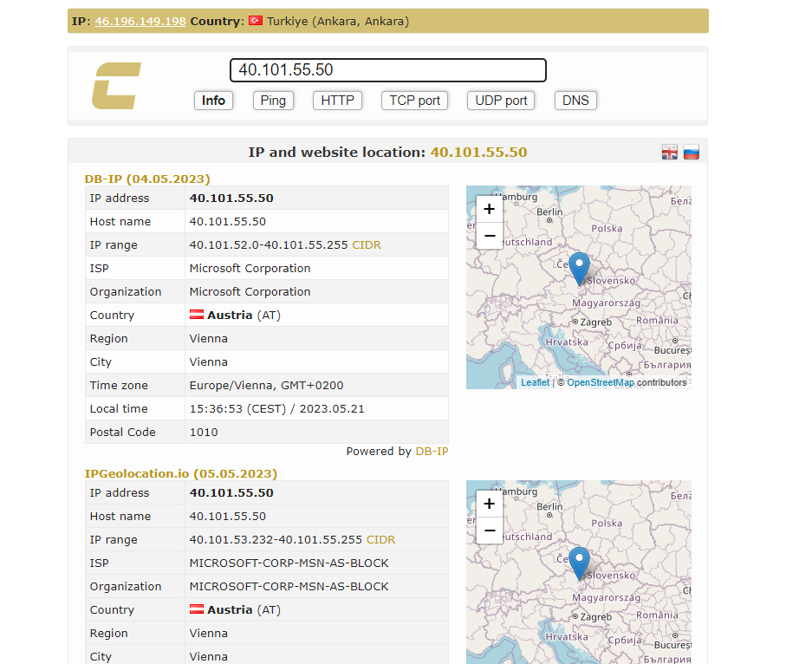The height and width of the screenshot is (664, 812).
Task: Visit the Powered by DB-IP link
Action: point(432,451)
